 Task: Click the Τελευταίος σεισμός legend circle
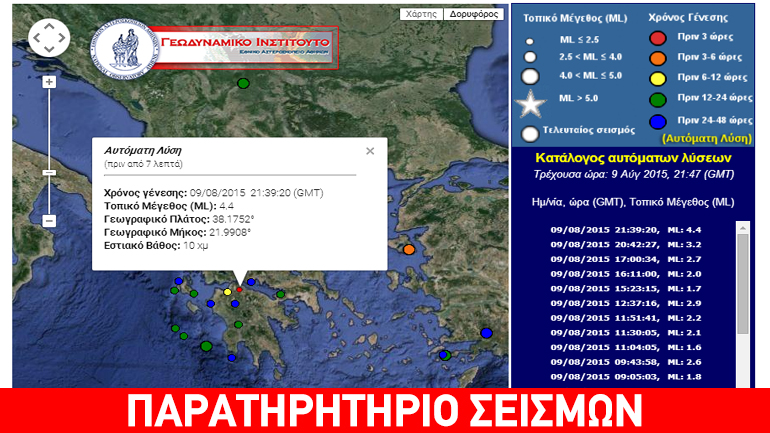[530, 134]
